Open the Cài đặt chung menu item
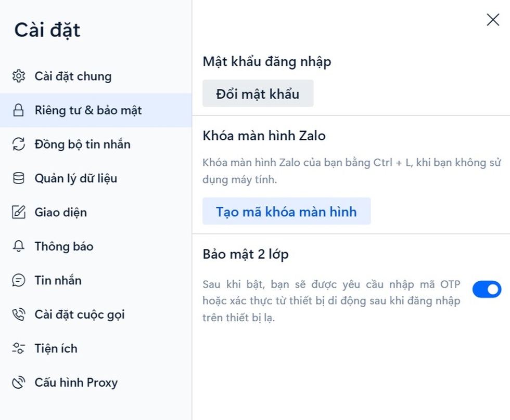This screenshot has width=510, height=420. (73, 76)
